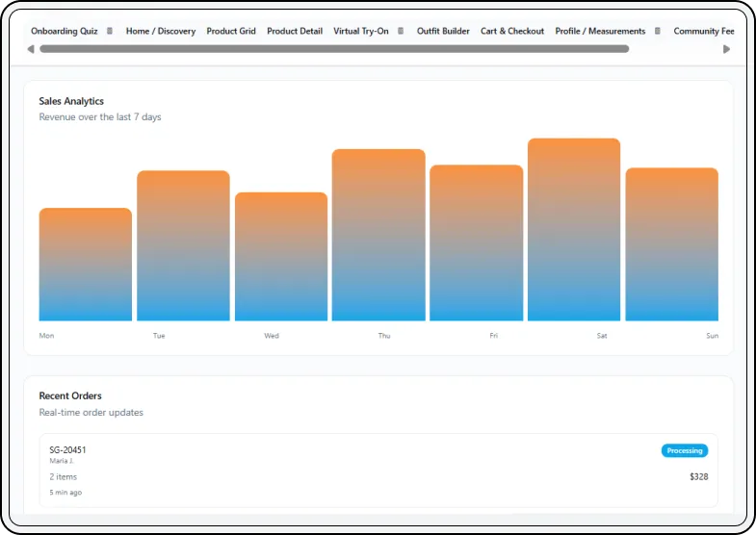
Task: Open the Cart & Checkout tab
Action: pyautogui.click(x=512, y=31)
